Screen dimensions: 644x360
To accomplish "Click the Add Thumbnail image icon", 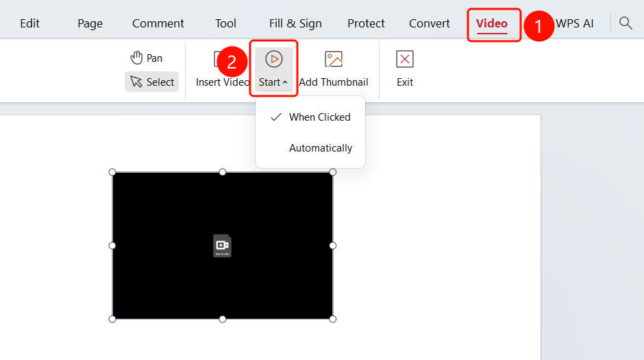I will coord(334,59).
